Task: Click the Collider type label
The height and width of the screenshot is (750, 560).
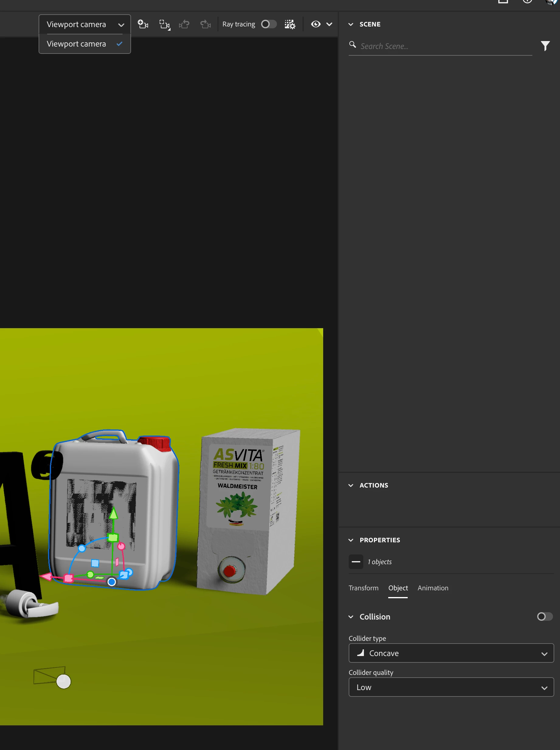Action: (x=367, y=638)
